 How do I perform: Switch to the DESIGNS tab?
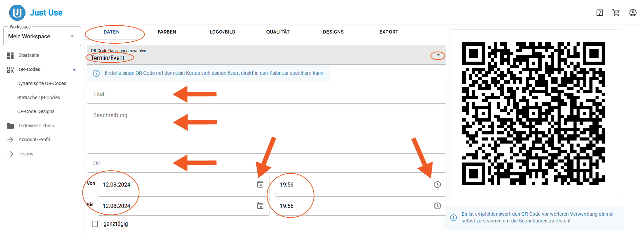point(333,32)
